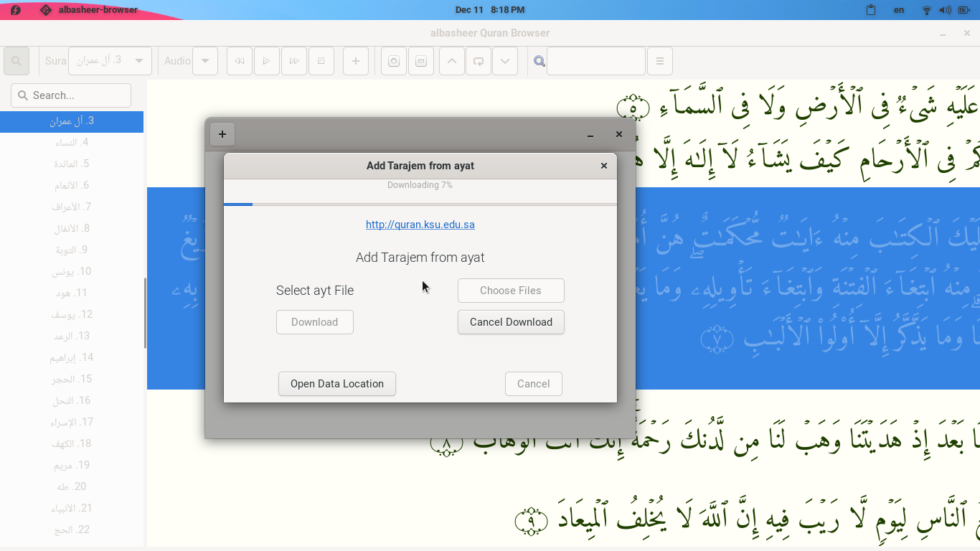Select sura 7. الأعراف in the list
Image resolution: width=980 pixels, height=551 pixels.
(x=72, y=207)
